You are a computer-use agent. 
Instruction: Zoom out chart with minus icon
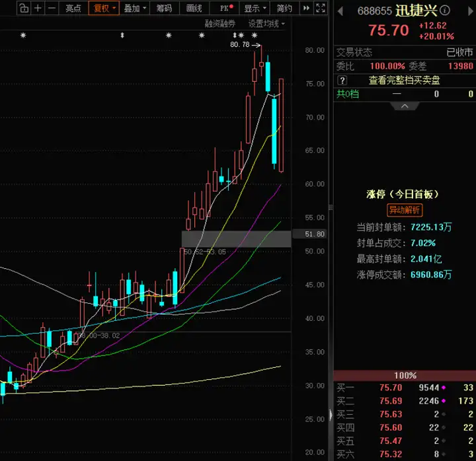52,8
